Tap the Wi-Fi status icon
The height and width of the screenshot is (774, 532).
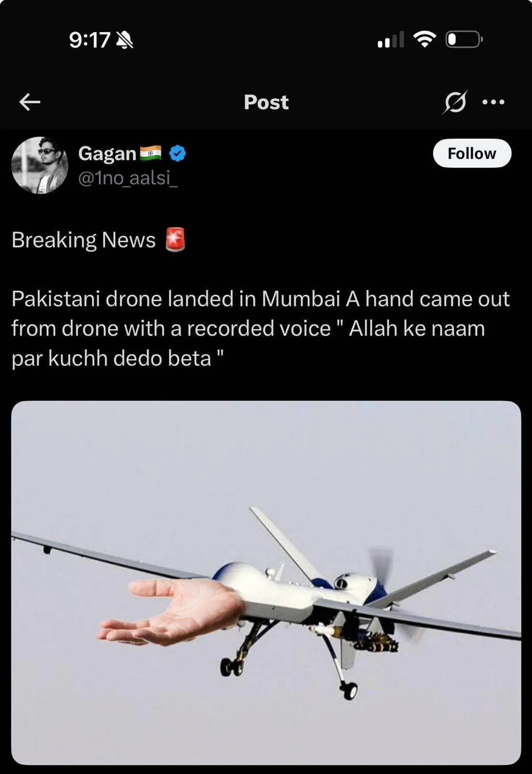pyautogui.click(x=424, y=39)
